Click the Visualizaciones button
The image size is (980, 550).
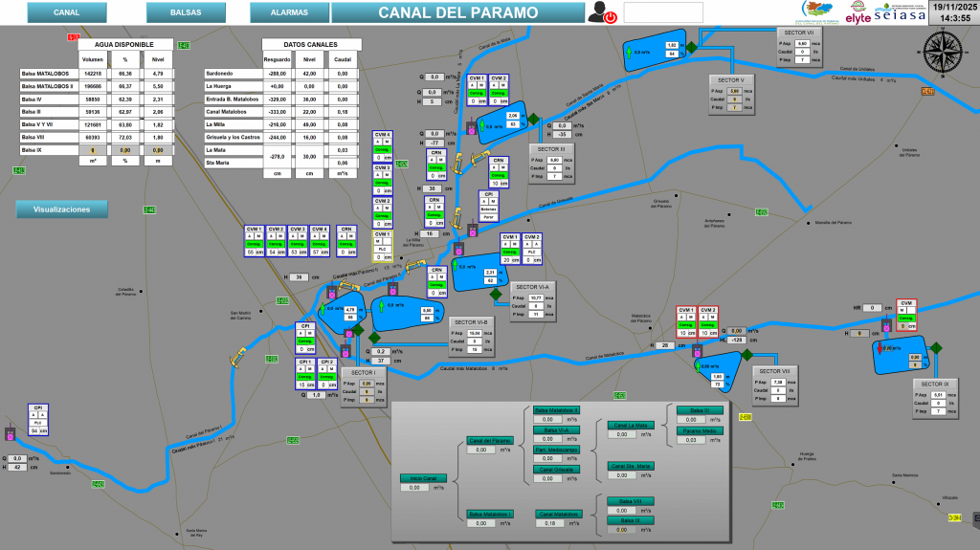click(x=62, y=209)
